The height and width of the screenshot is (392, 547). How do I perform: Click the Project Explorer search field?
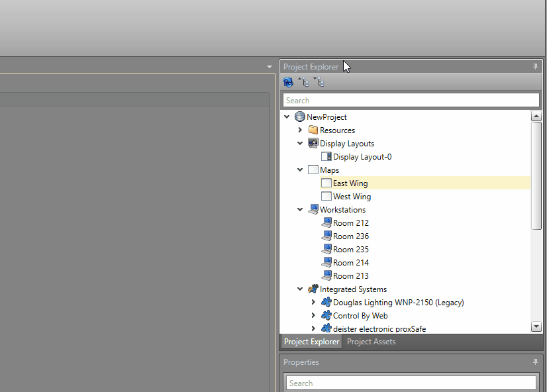coord(411,100)
